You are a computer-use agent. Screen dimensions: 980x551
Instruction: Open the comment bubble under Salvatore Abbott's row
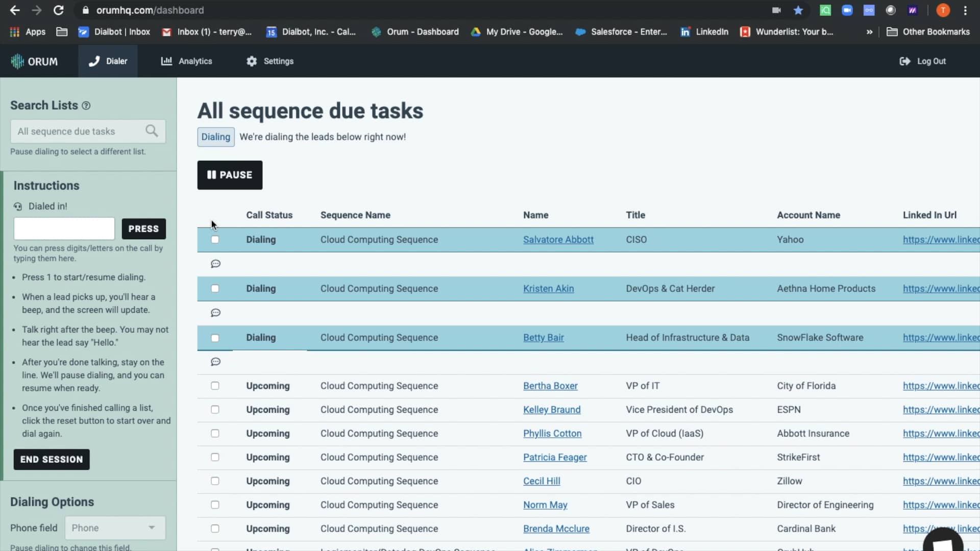pos(215,263)
